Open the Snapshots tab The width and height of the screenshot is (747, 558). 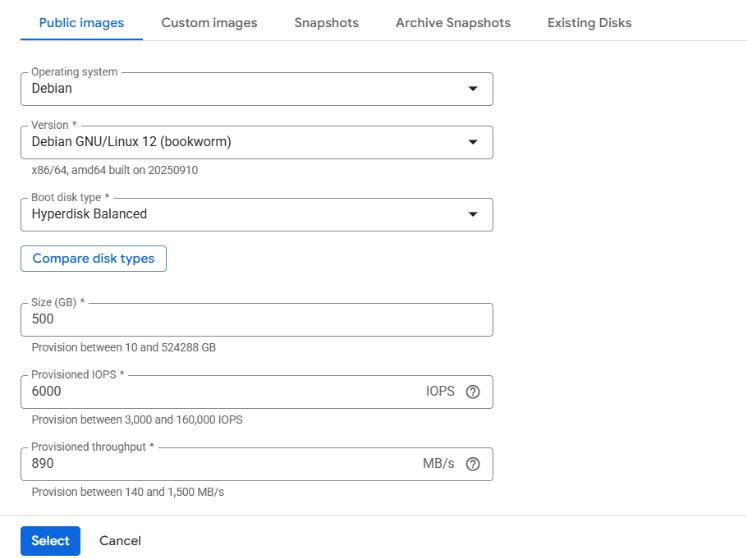pyautogui.click(x=326, y=23)
